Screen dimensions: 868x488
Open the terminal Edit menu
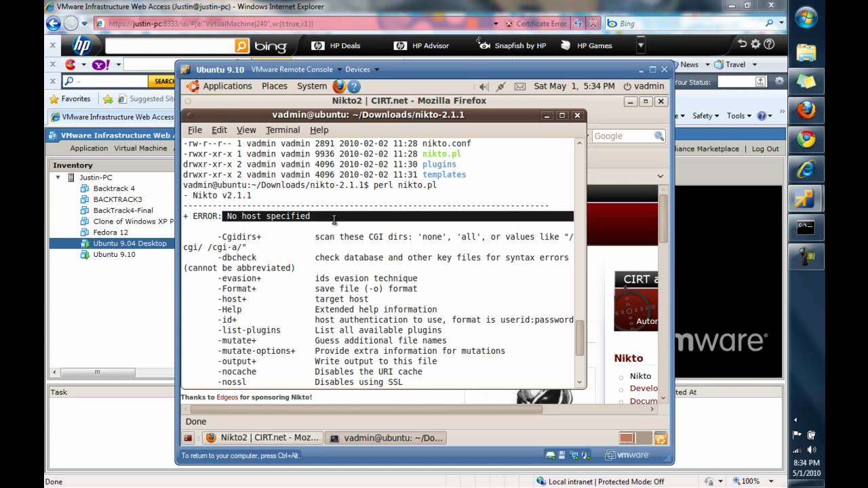(219, 130)
